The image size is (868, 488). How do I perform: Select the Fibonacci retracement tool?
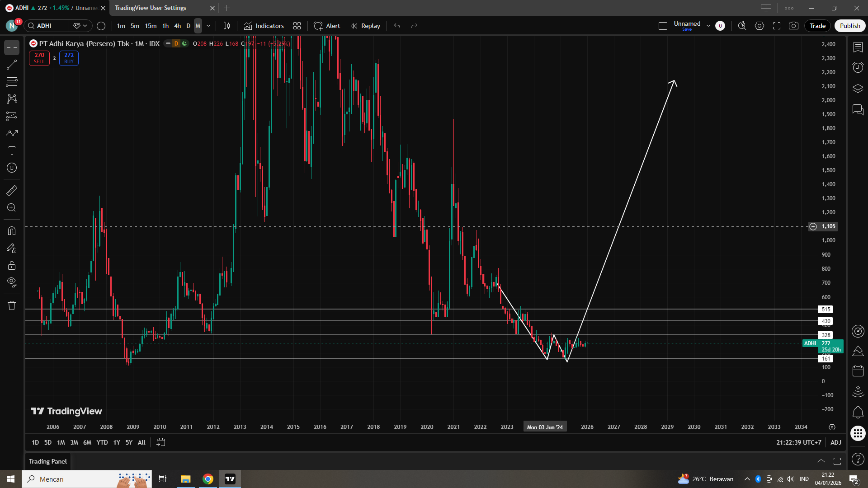tap(12, 82)
